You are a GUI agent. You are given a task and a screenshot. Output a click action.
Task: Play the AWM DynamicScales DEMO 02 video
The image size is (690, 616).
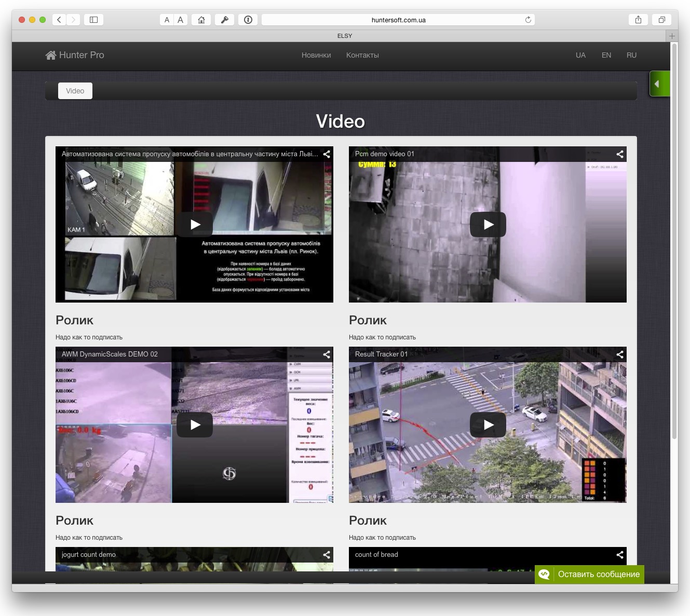pos(195,425)
